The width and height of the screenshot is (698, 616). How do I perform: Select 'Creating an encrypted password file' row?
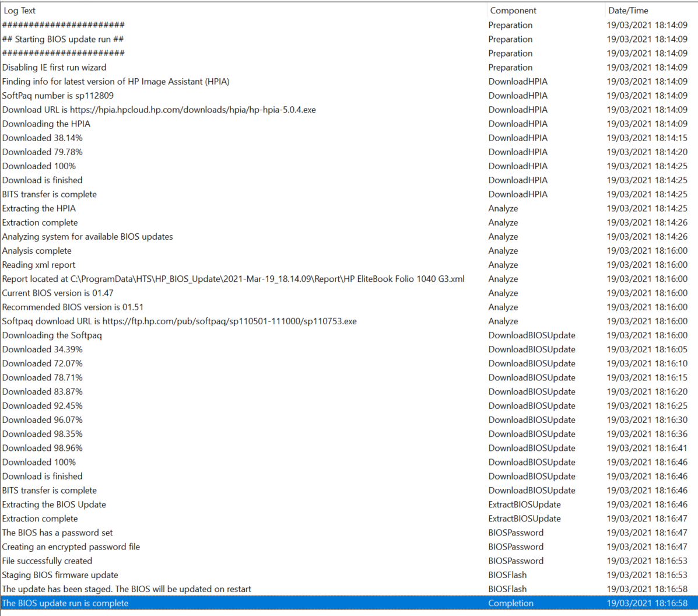click(71, 547)
